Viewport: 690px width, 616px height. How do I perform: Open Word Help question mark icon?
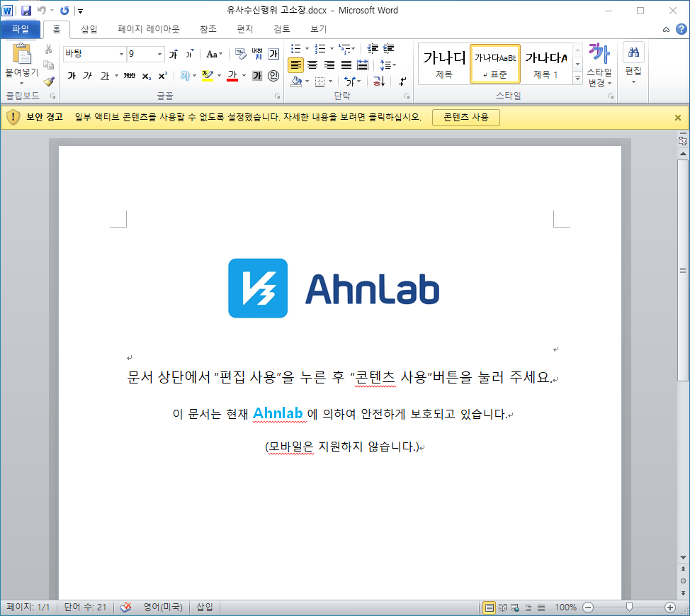click(x=681, y=29)
